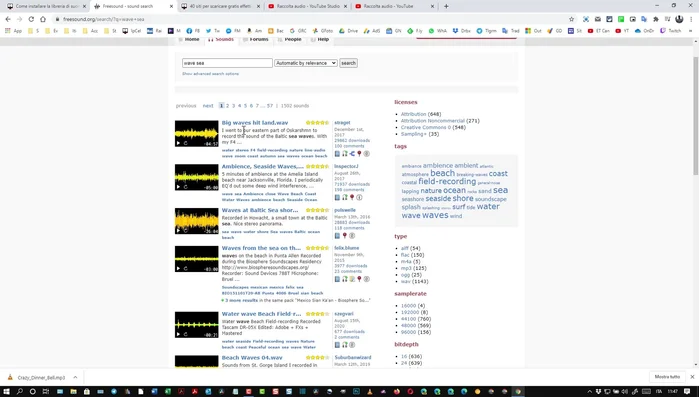Click headphone icon for 'Water wave Beach Field-r...'
Viewport: 699px width, 397px height.
pyautogui.click(x=345, y=345)
